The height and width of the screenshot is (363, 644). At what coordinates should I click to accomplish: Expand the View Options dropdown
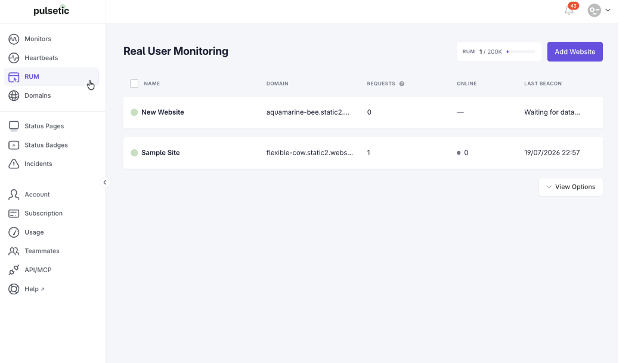point(571,187)
